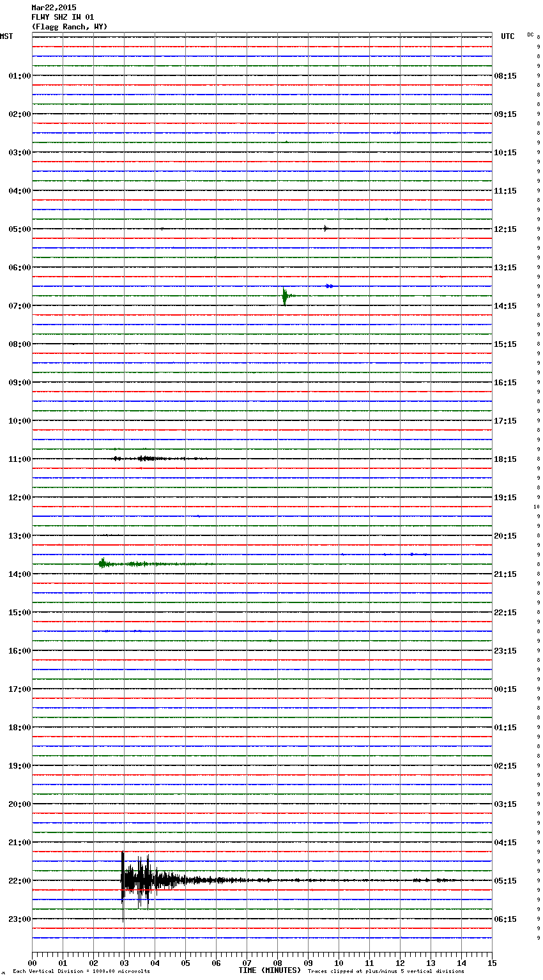
Task: Click the MST timezone header
Action: 6,36
